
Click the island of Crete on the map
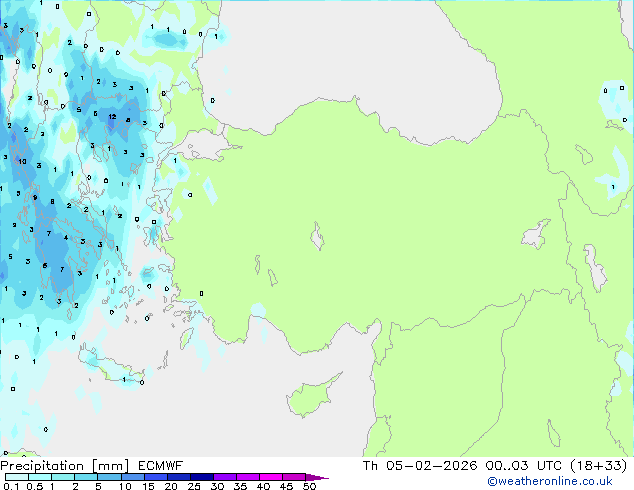109,366
